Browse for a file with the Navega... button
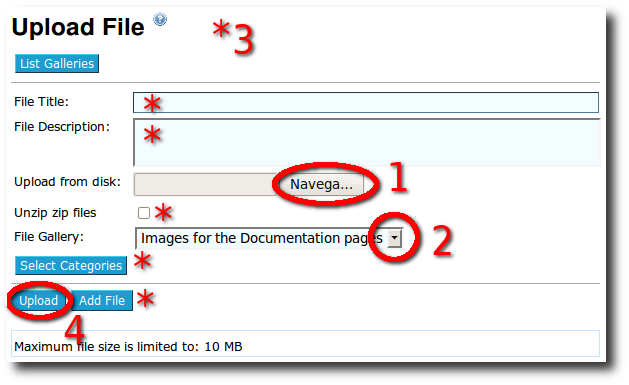Viewport: 629px width, 385px height. tap(321, 184)
